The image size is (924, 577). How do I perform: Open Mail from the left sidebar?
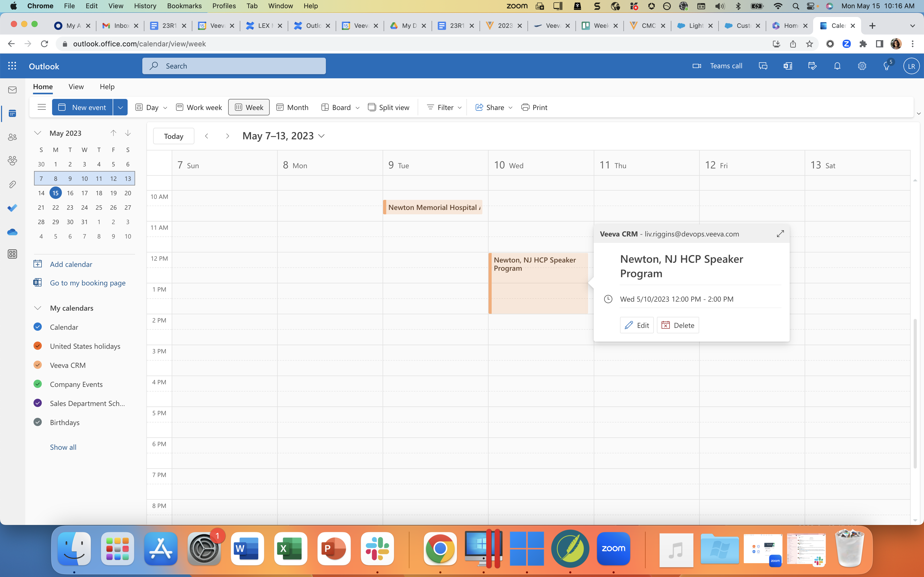[x=12, y=90]
